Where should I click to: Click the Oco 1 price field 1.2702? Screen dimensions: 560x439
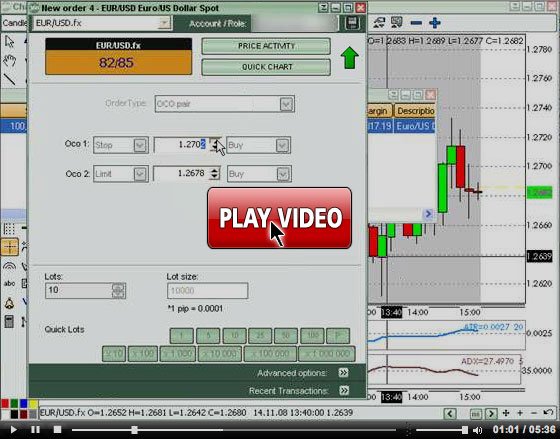[182, 145]
